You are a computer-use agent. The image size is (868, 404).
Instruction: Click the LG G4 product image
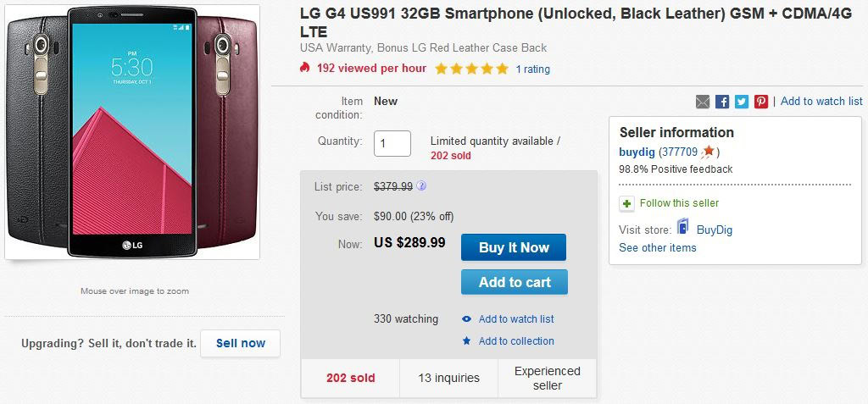(131, 132)
